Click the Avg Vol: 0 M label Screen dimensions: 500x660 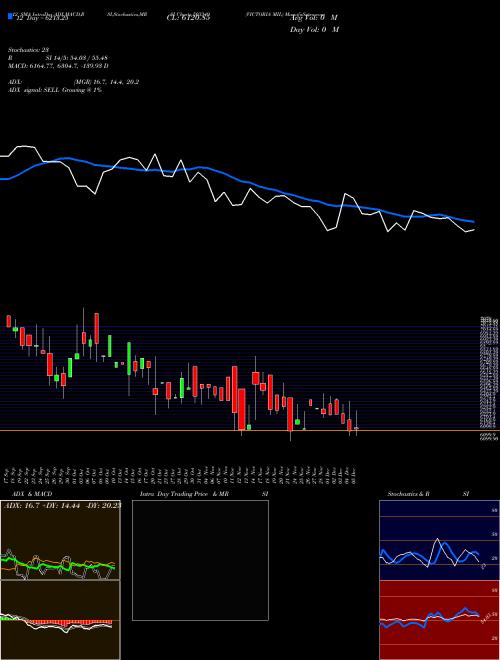point(314,18)
